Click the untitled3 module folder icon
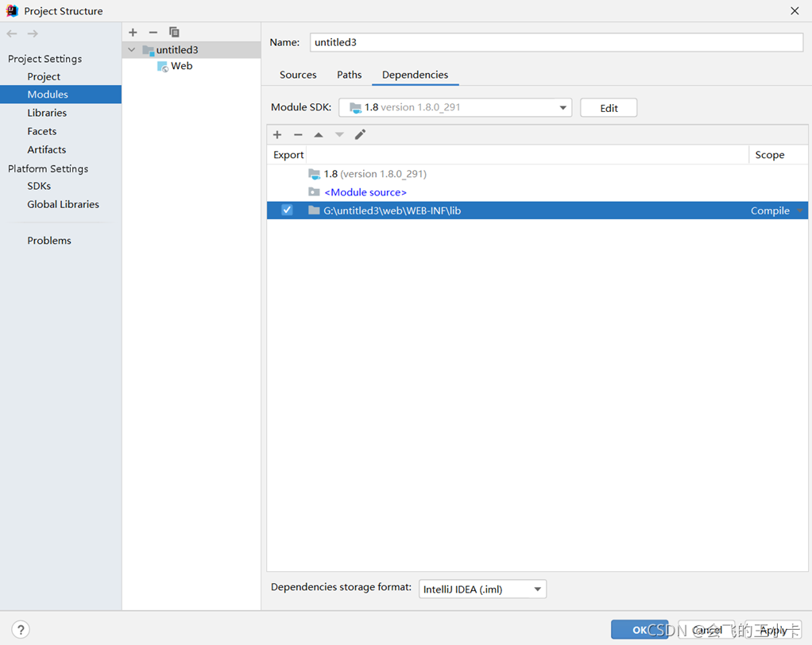Image resolution: width=812 pixels, height=645 pixels. tap(148, 50)
